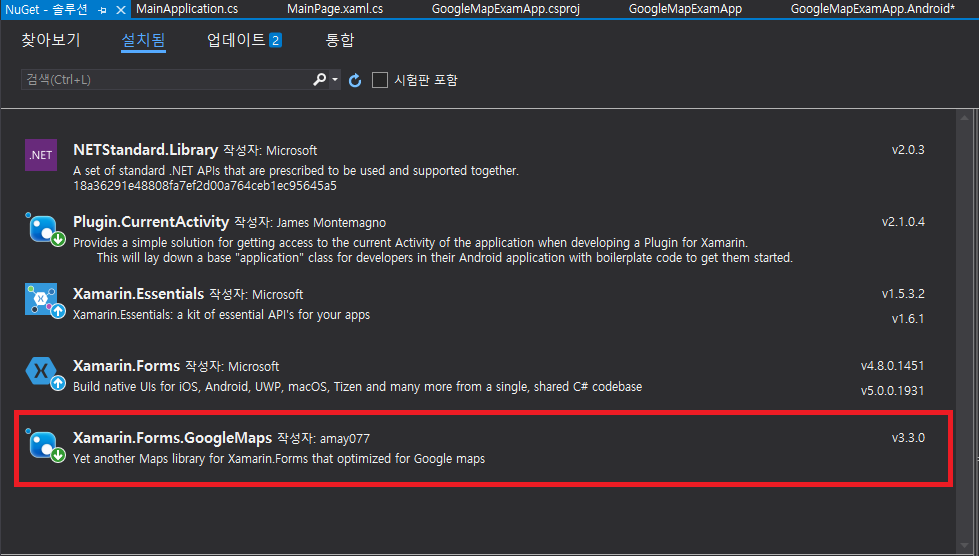Close the NuGet solution tab
Screen dimensions: 979x556
(121, 10)
